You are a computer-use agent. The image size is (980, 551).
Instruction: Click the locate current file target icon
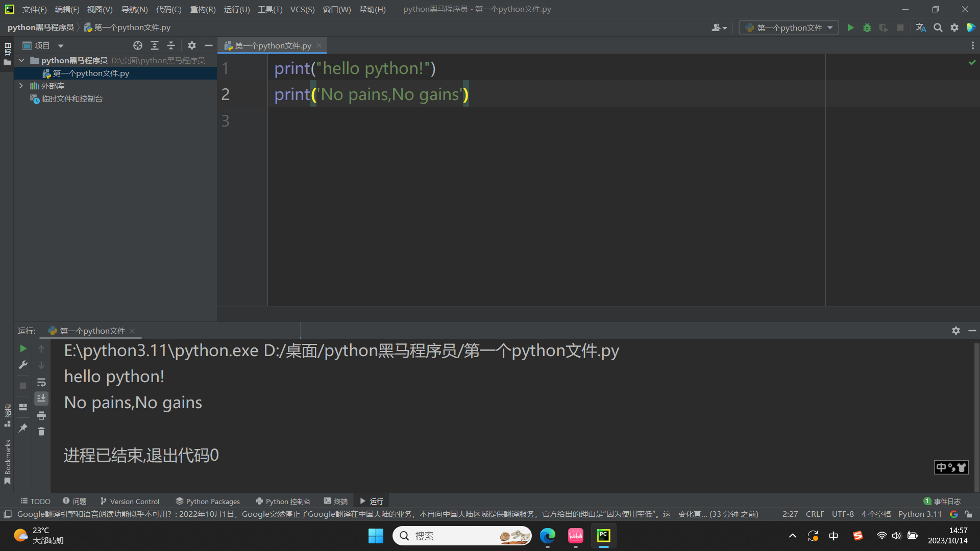pos(137,45)
